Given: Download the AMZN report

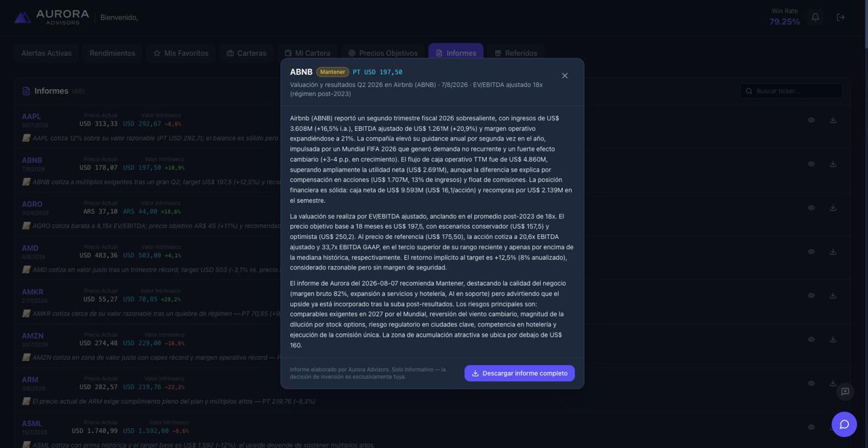Looking at the screenshot, I should 833,339.
